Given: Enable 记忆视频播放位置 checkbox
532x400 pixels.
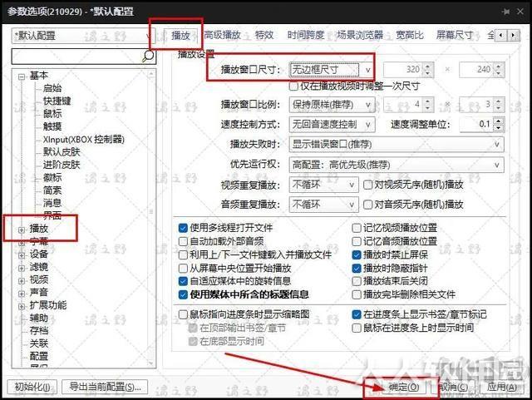Looking at the screenshot, I should point(357,228).
